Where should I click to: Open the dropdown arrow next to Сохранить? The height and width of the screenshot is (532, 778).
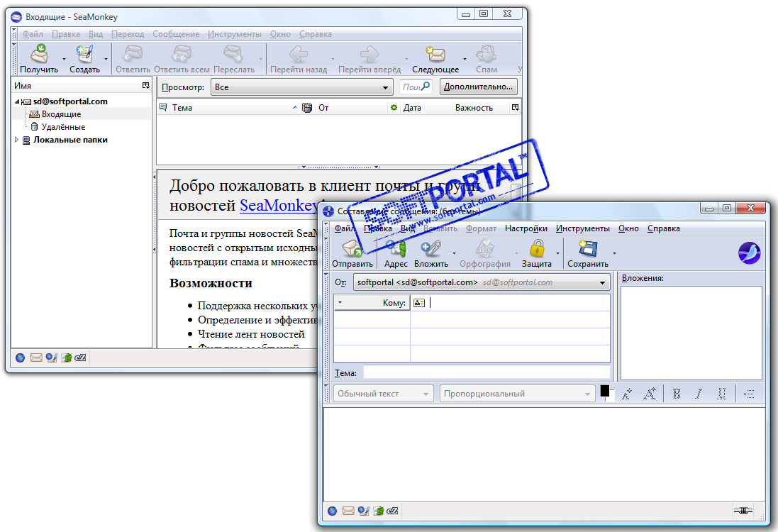[x=614, y=253]
